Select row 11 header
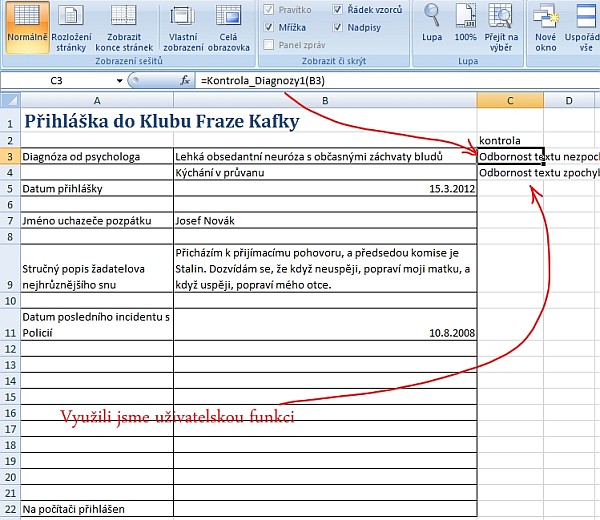Image resolution: width=600 pixels, height=520 pixels. (x=10, y=325)
